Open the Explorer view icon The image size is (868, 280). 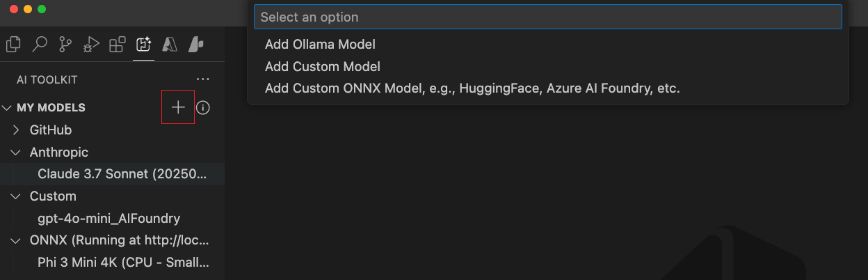click(13, 45)
